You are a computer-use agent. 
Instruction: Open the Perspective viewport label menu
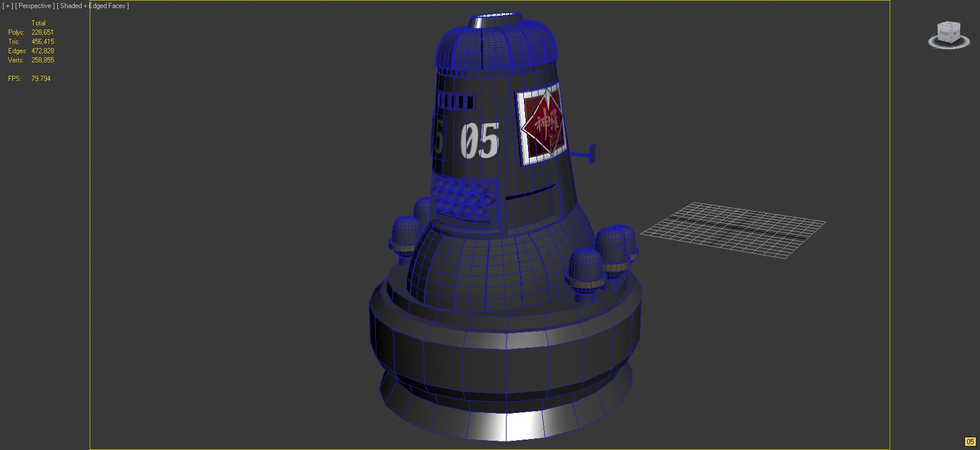pyautogui.click(x=35, y=6)
